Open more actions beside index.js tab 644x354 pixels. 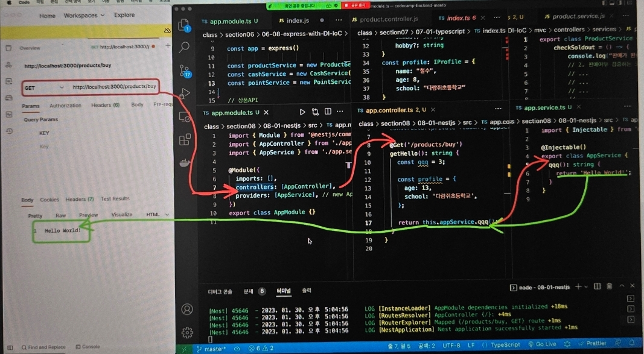(339, 20)
